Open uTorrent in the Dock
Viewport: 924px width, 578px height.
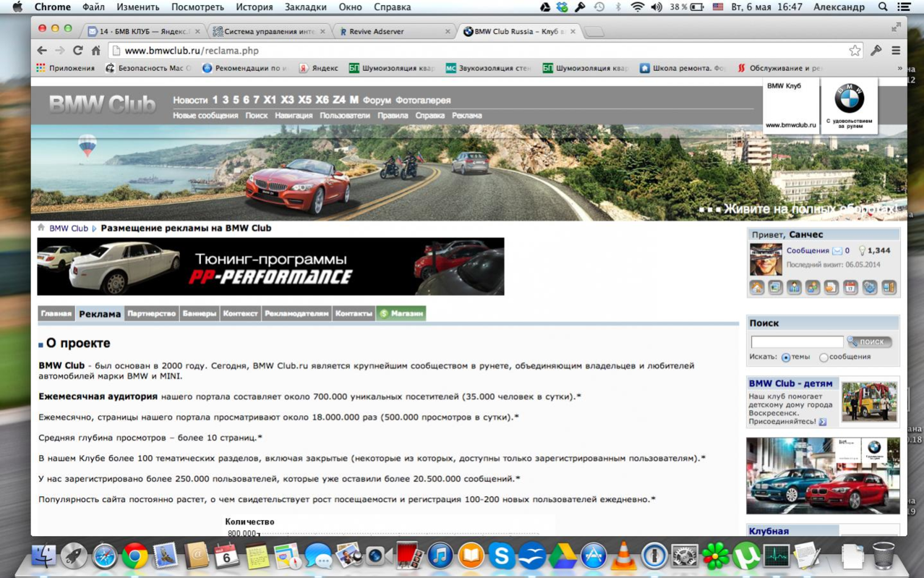(745, 556)
